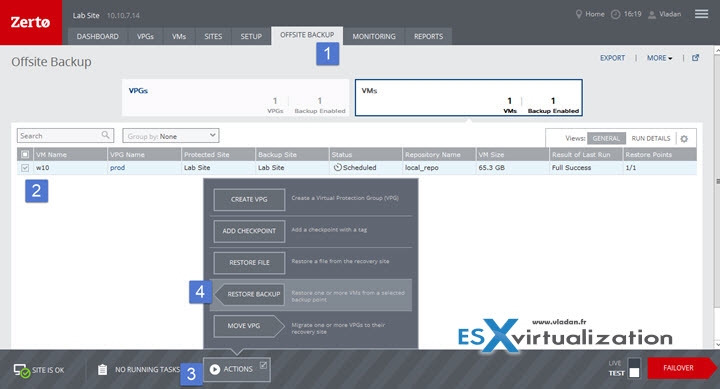The image size is (720, 389).
Task: Click the small checkbox icon in the Actions button
Action: [263, 365]
